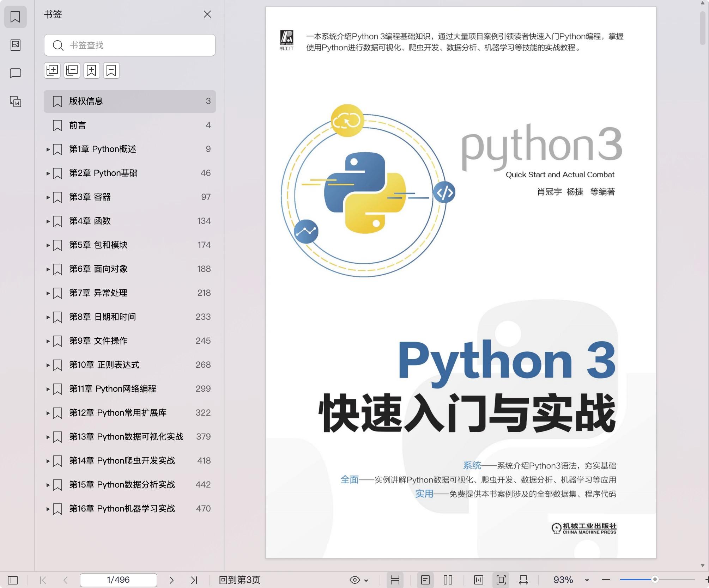Open the Thumbnails sidebar panel icon

pos(15,45)
